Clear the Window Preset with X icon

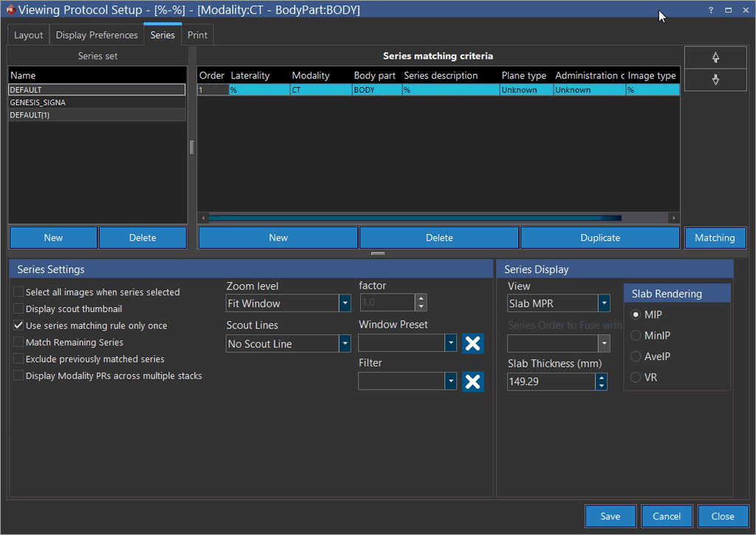point(472,343)
